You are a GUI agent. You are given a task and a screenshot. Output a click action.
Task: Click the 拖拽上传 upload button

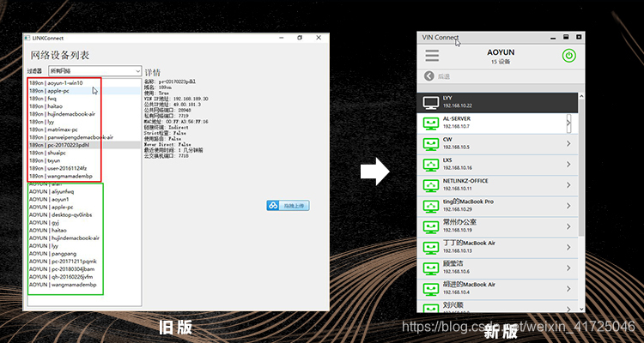point(288,206)
